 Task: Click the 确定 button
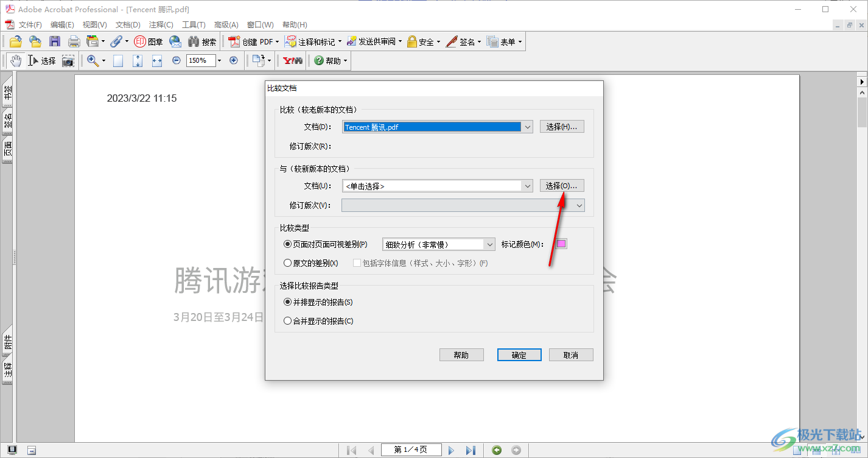pyautogui.click(x=519, y=355)
